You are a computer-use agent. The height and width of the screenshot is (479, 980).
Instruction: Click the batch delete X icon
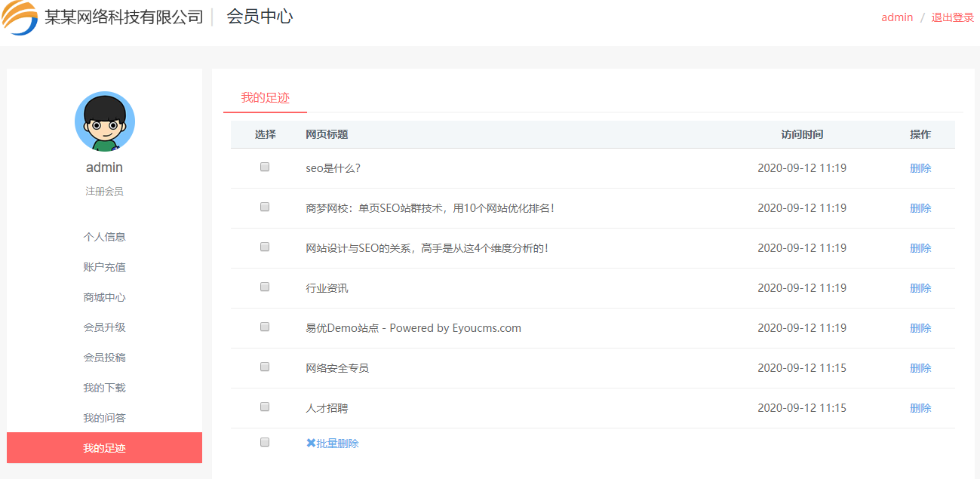click(311, 443)
